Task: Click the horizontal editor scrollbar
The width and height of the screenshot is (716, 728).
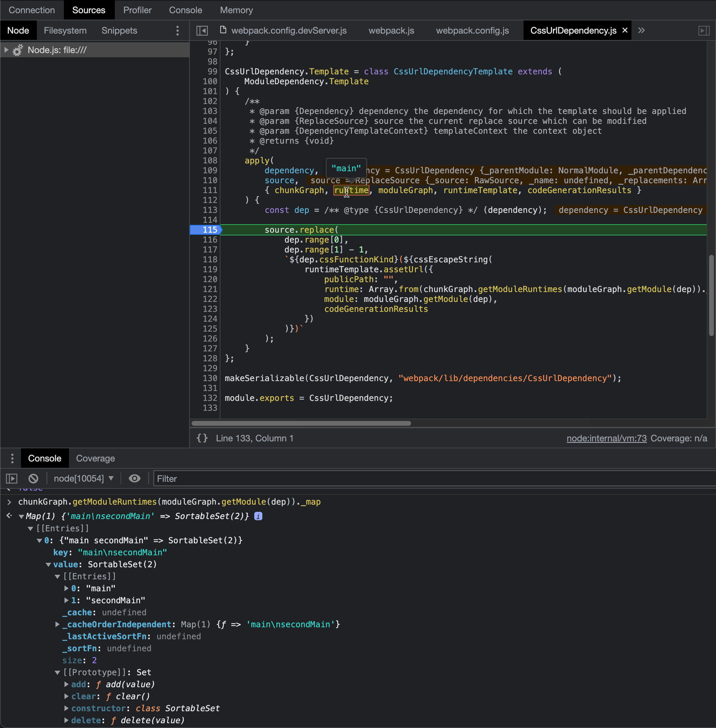Action: [x=301, y=424]
